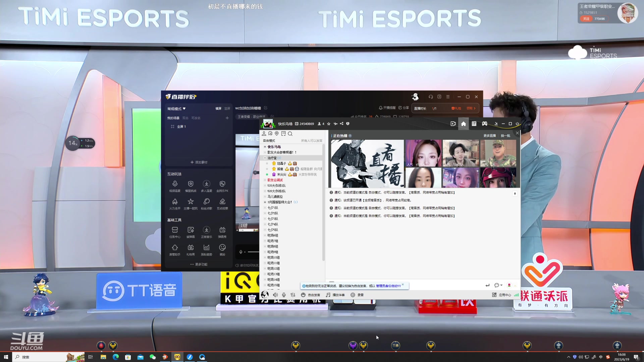Mute YY speaker output

(x=275, y=295)
